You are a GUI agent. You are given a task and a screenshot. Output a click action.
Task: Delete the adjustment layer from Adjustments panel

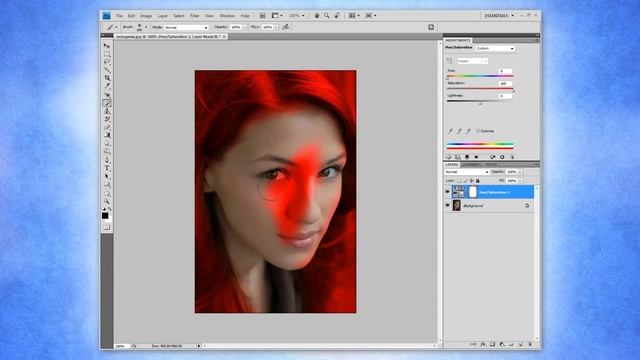point(512,157)
